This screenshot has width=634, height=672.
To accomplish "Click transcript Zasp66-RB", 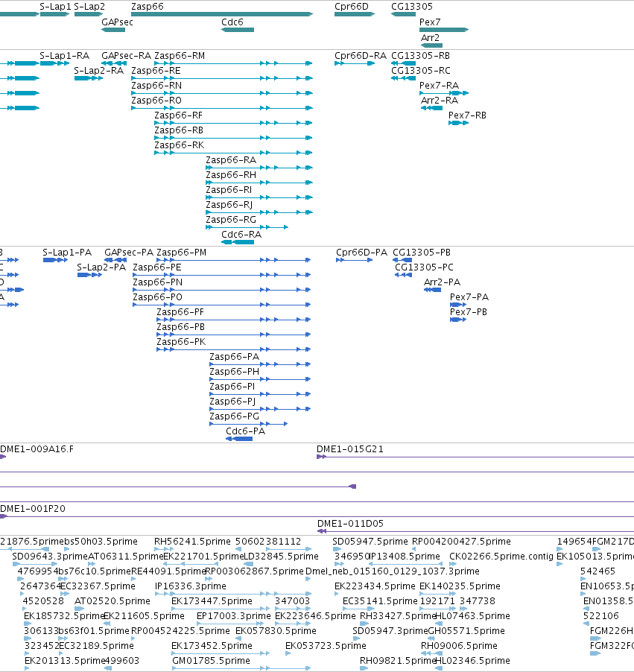I will click(x=178, y=130).
